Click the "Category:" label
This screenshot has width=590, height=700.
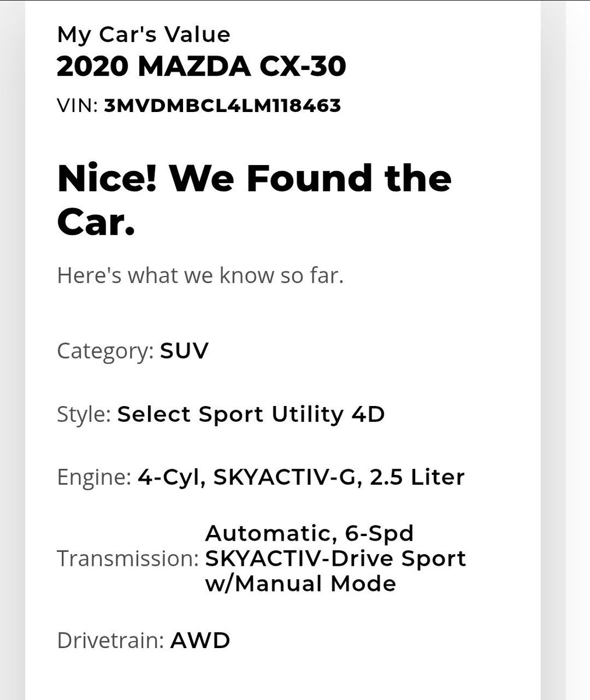point(105,351)
